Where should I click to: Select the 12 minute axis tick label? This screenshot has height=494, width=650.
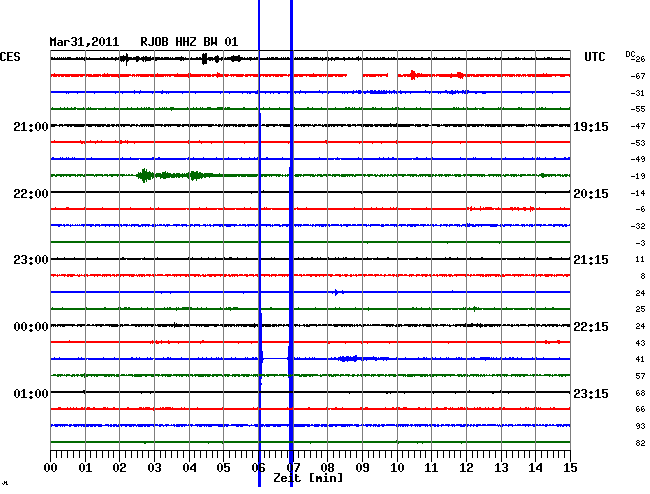[x=466, y=468]
